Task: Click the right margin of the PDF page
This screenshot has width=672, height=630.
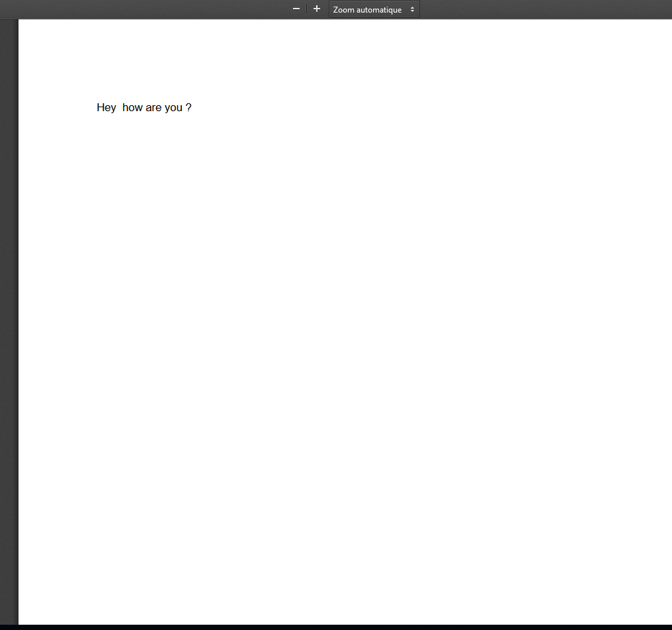Action: [628, 265]
